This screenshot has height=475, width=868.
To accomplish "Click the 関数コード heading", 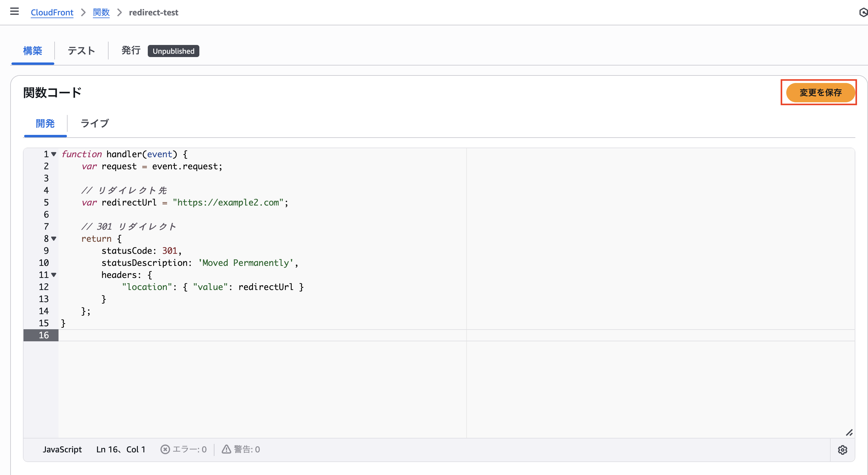I will [x=52, y=92].
